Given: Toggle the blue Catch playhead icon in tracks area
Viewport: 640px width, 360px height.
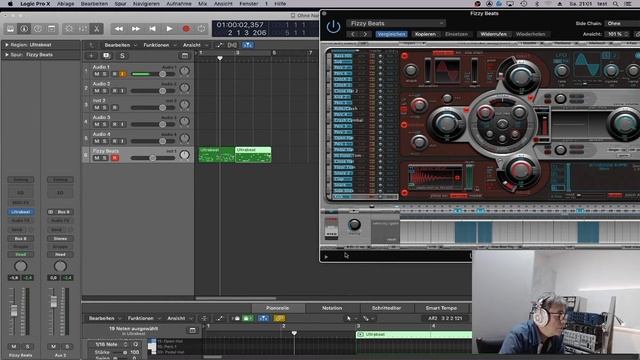Looking at the screenshot, I should coord(248,45).
